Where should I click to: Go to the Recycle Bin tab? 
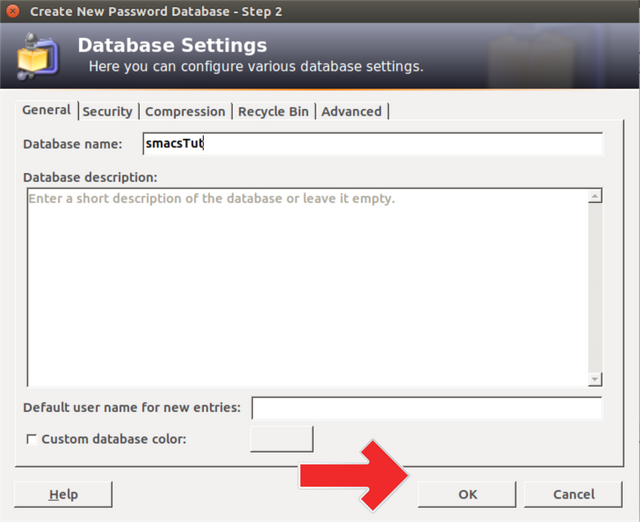pos(273,111)
